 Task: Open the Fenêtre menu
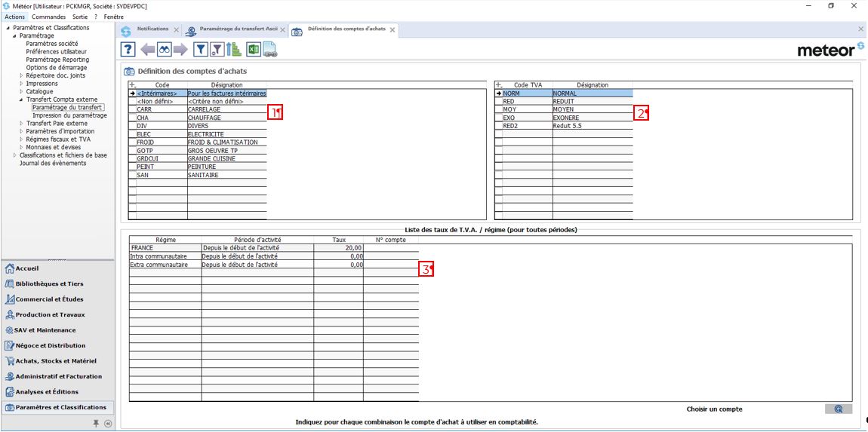coord(113,17)
